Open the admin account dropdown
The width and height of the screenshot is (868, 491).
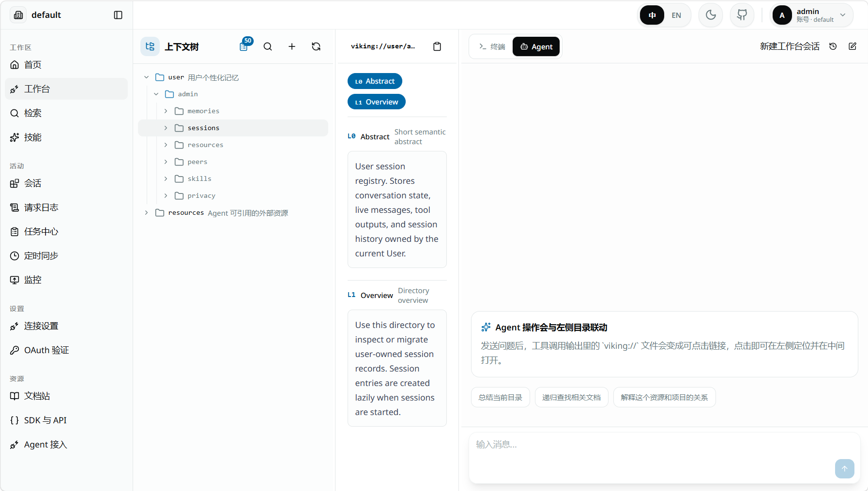point(812,15)
